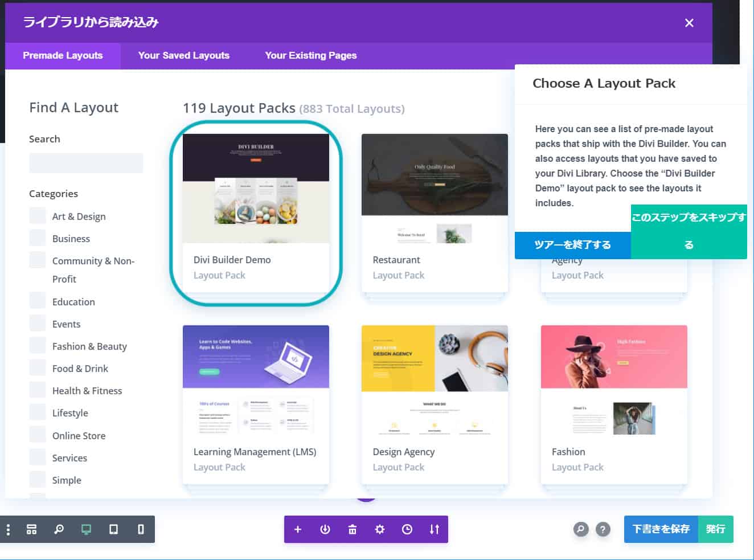Select the Restaurant layout pack thumbnail
Screen dimensions: 754x560
click(435, 189)
